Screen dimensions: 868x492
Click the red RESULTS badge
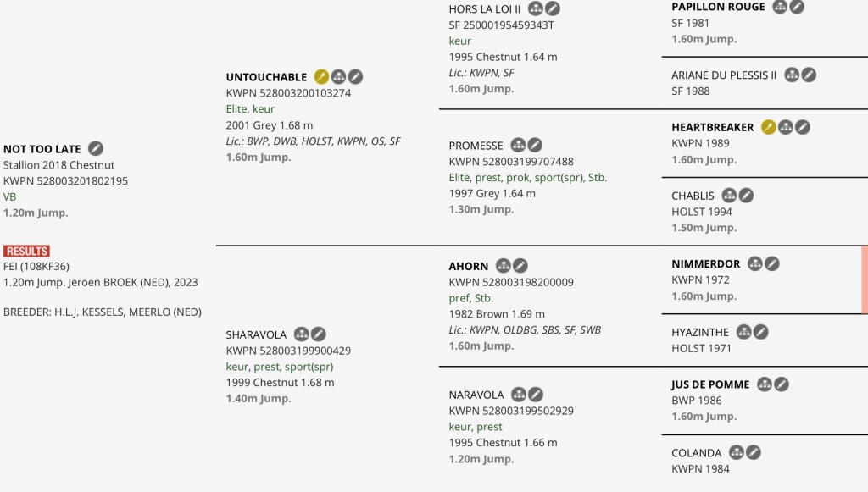(26, 252)
